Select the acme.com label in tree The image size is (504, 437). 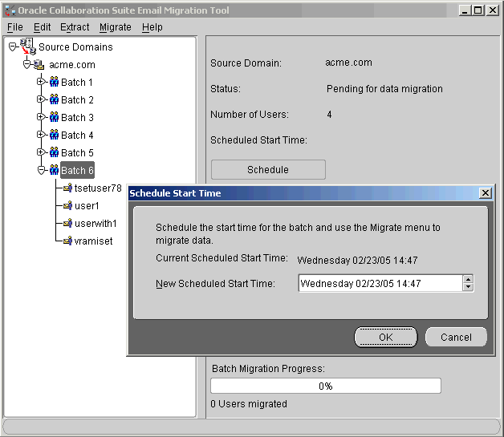click(x=72, y=65)
